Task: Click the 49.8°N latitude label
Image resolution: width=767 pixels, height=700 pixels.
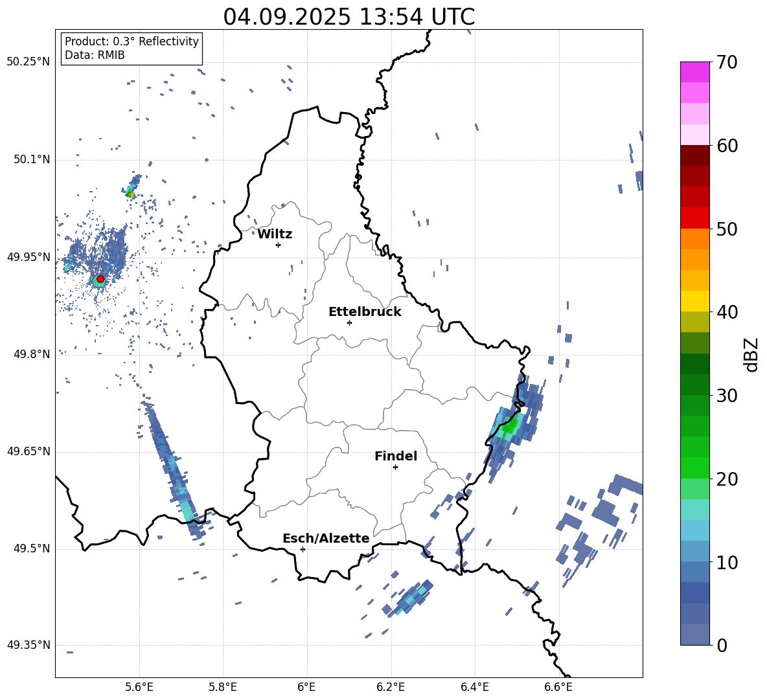Action: [x=32, y=354]
